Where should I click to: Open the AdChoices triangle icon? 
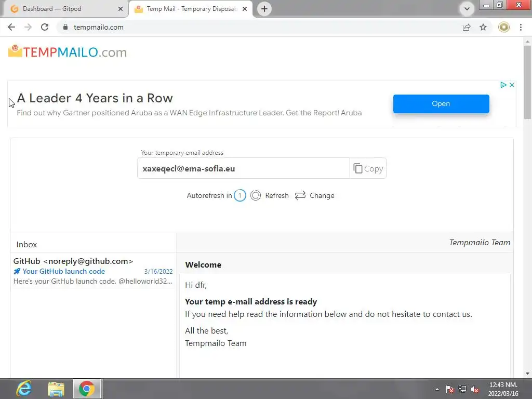coord(503,85)
